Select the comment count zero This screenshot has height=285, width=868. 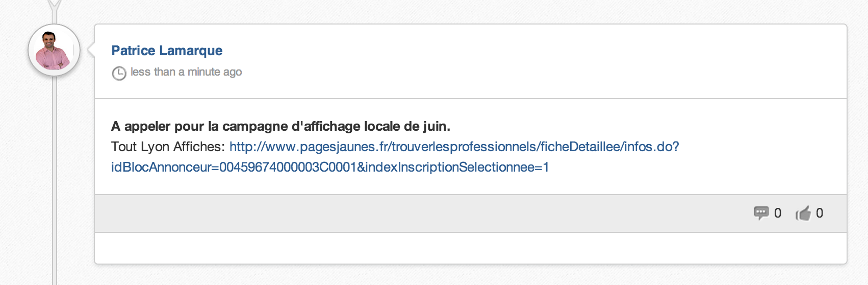[778, 213]
